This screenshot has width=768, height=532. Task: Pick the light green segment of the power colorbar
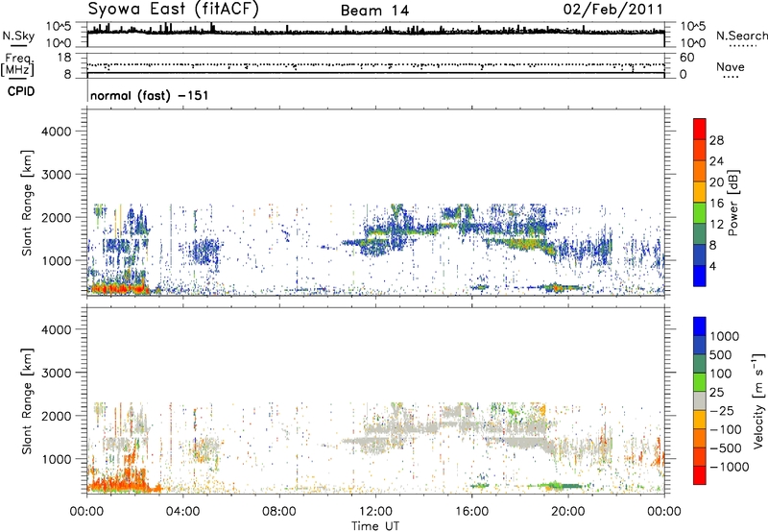point(700,212)
